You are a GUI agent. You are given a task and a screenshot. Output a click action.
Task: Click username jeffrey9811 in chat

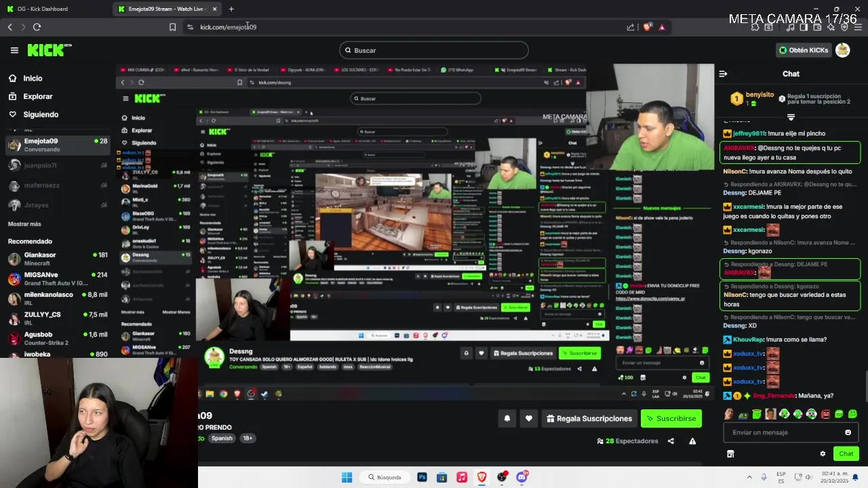[749, 134]
